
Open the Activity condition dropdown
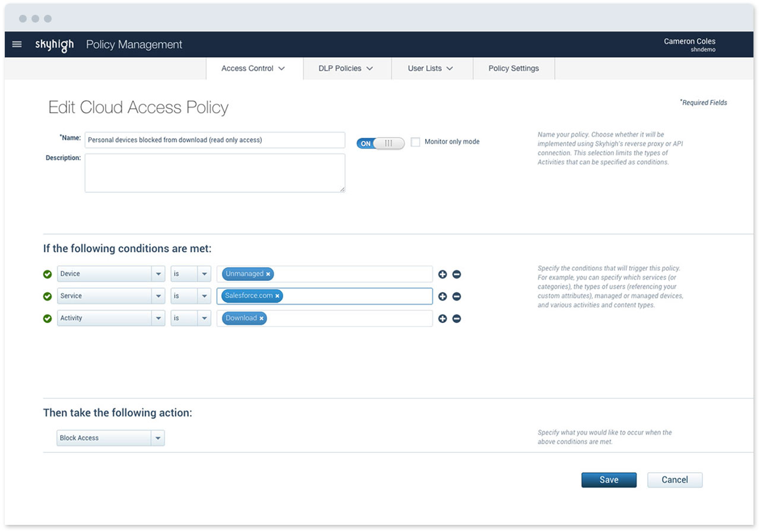tap(111, 318)
